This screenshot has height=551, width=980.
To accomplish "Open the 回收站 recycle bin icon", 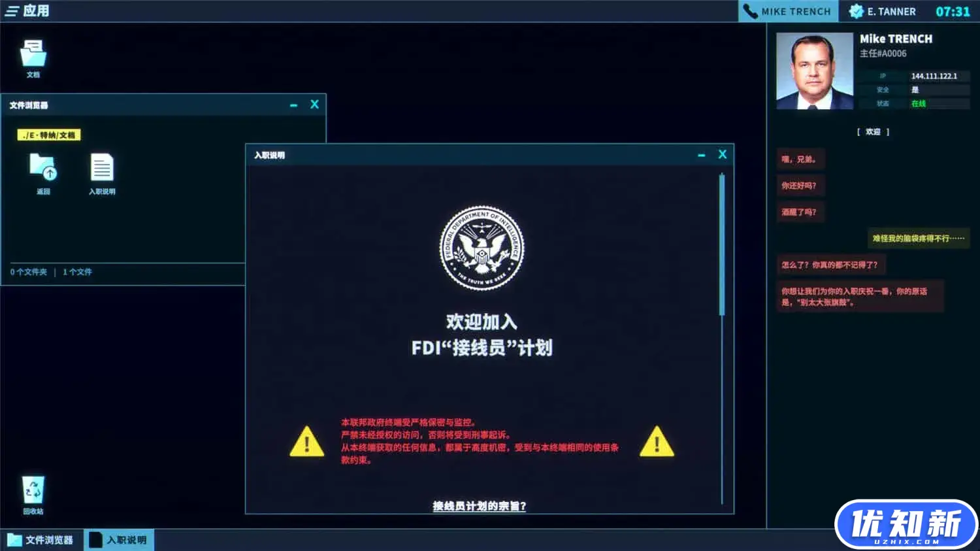I will click(x=33, y=489).
